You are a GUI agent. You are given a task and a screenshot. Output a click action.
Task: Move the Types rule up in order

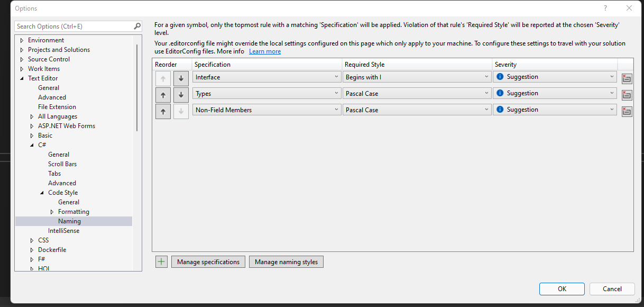pos(163,95)
